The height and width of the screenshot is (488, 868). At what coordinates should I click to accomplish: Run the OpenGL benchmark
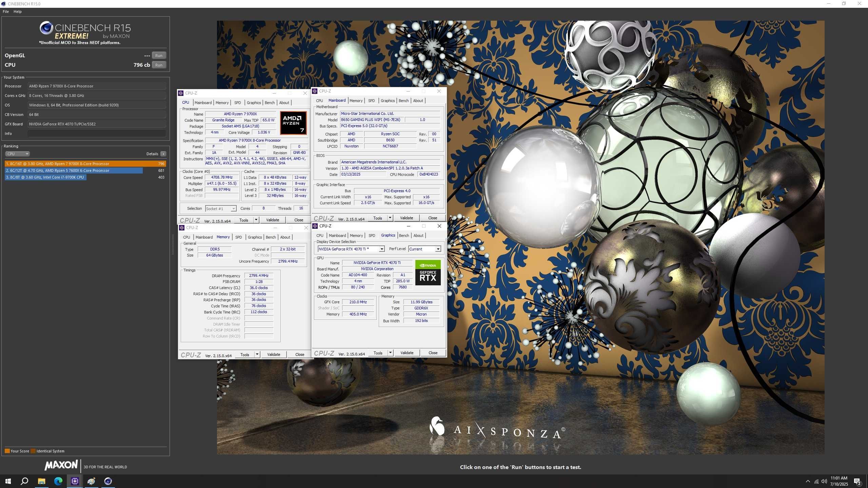click(x=159, y=56)
